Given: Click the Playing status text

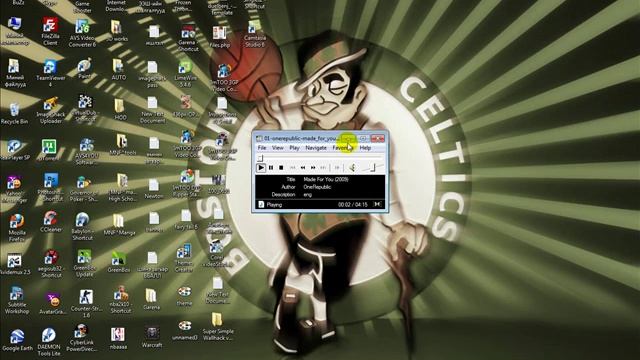Looking at the screenshot, I should (274, 204).
